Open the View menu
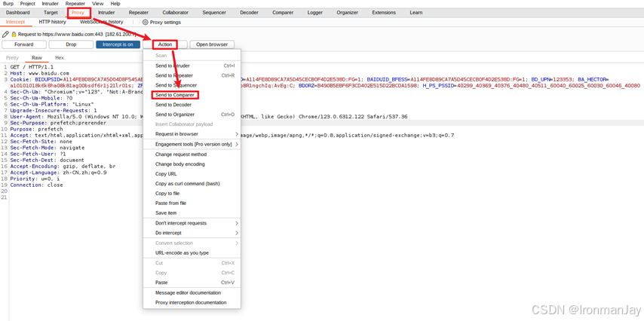 (98, 3)
